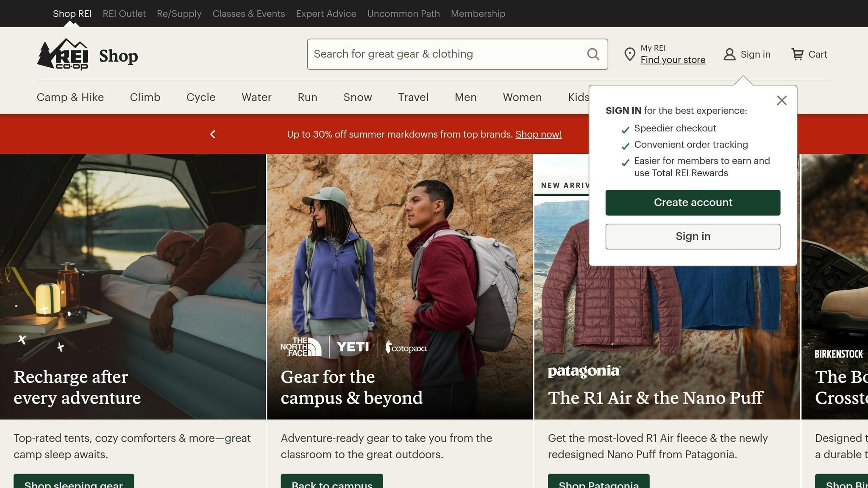Close the sign-in popup
This screenshot has width=868, height=488.
782,100
